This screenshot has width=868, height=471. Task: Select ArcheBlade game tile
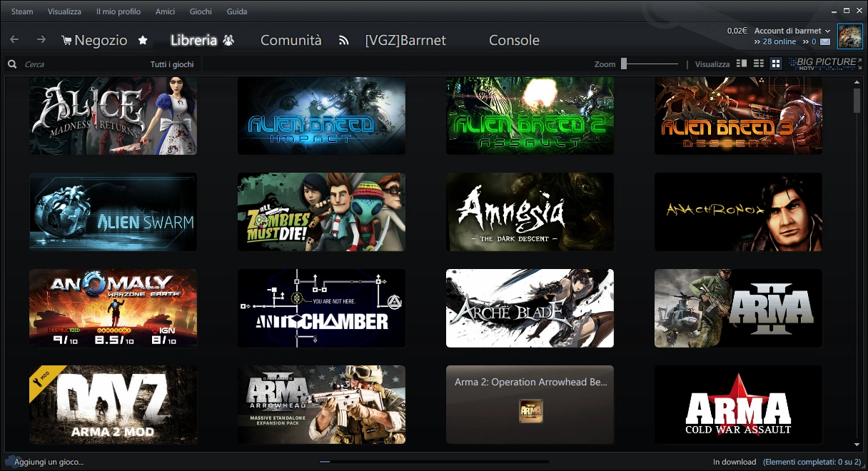click(x=530, y=308)
